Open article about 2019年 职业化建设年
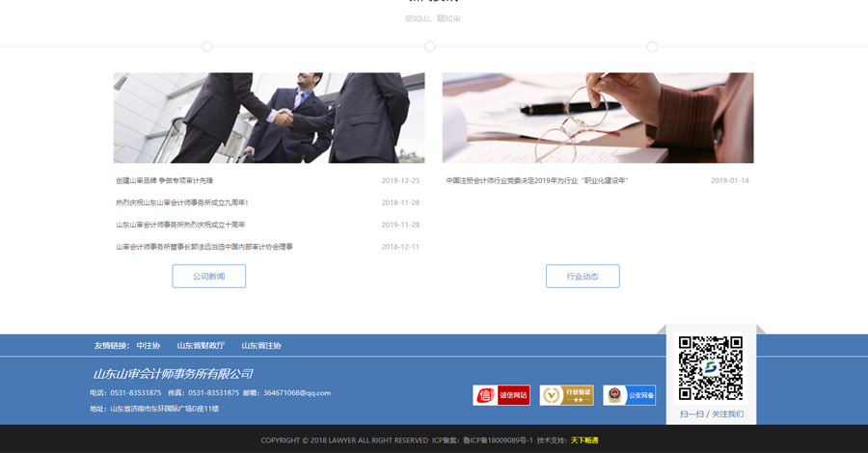The width and height of the screenshot is (868, 453). 537,180
